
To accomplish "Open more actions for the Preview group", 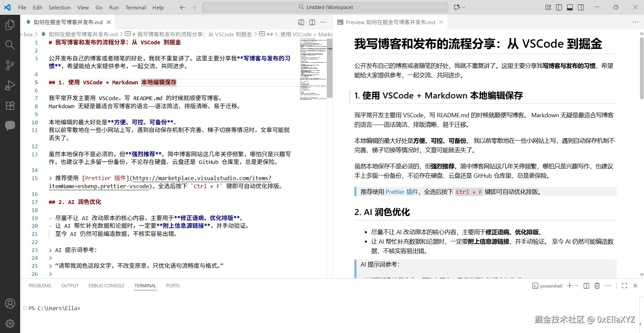I will (x=635, y=22).
